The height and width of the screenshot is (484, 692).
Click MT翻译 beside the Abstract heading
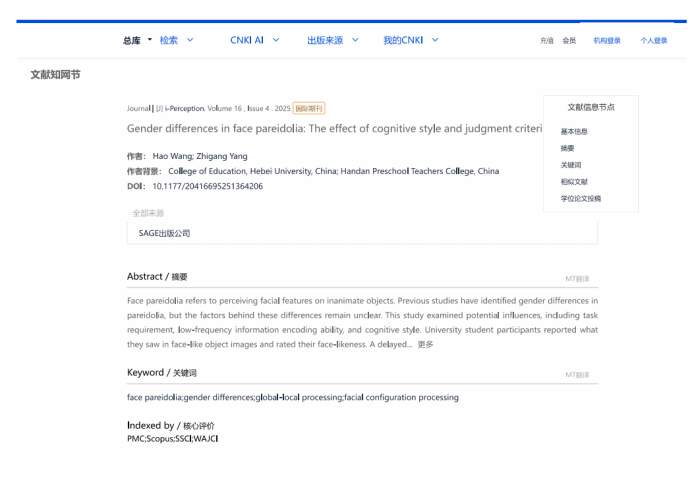coord(576,279)
